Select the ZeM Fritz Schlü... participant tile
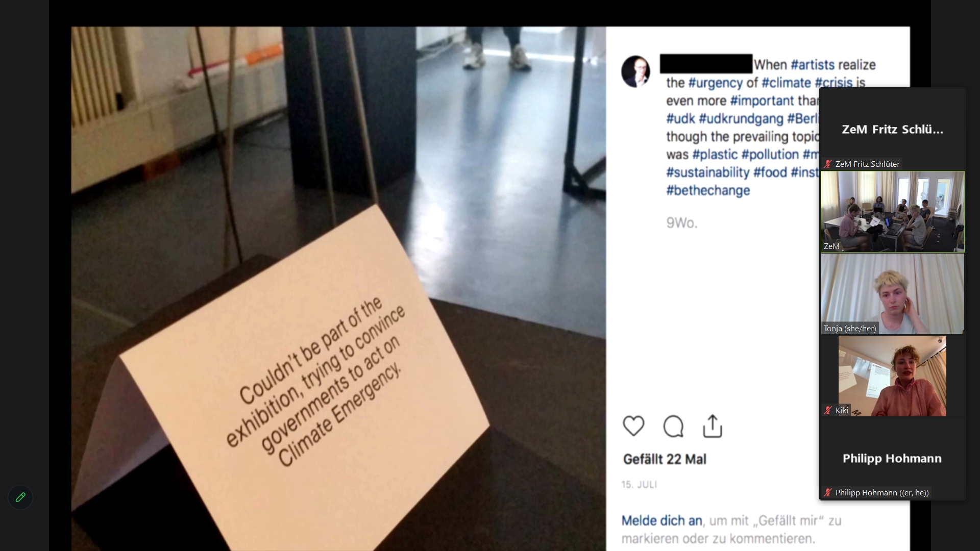Image resolution: width=980 pixels, height=551 pixels. tap(892, 129)
